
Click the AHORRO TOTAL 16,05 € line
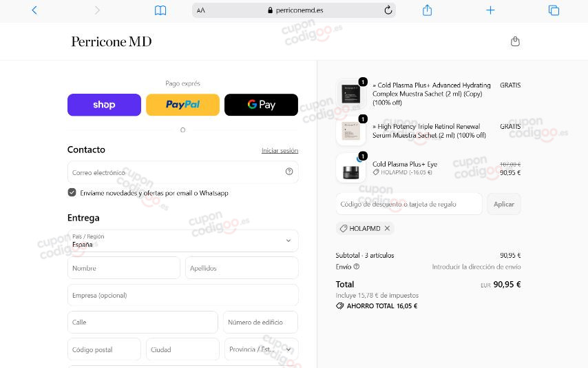click(377, 306)
